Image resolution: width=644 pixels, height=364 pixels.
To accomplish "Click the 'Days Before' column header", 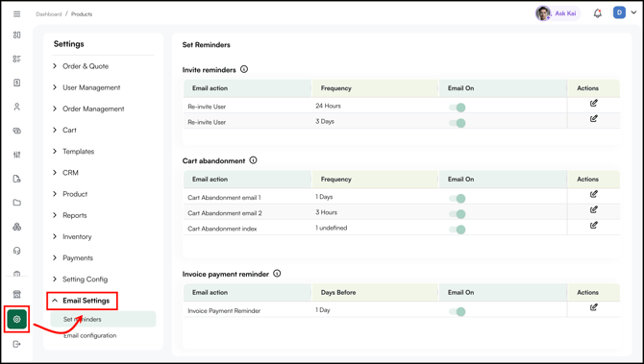I will [338, 293].
